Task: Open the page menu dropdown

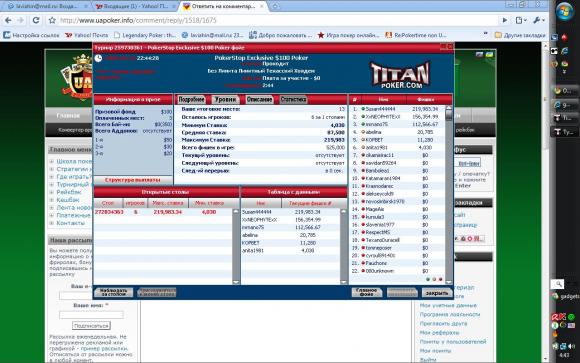Action: 520,20
